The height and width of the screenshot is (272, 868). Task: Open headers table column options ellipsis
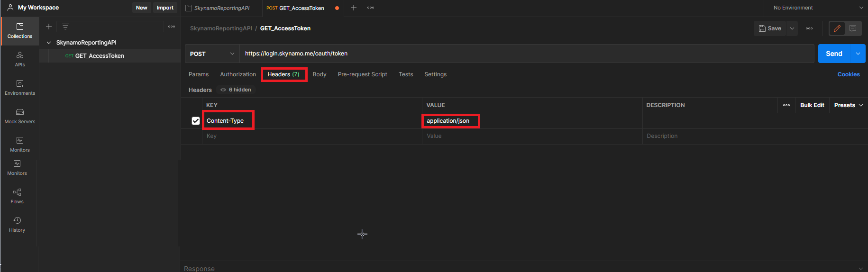[786, 105]
